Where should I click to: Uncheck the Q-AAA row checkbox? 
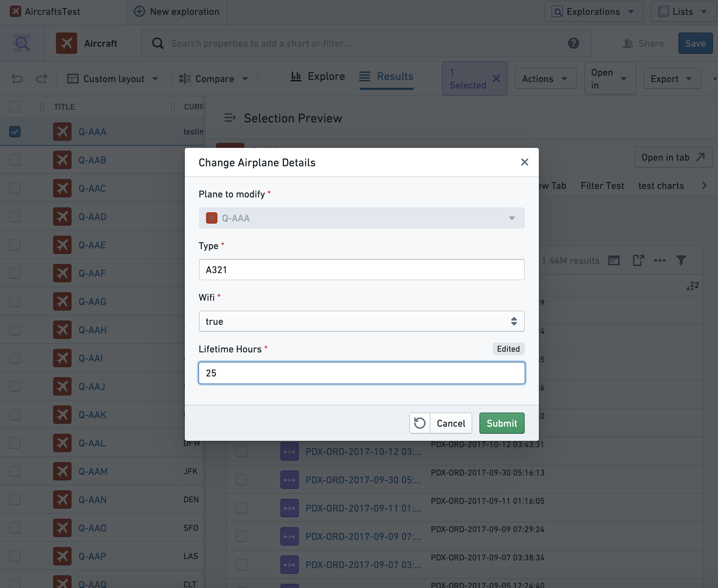coord(15,132)
